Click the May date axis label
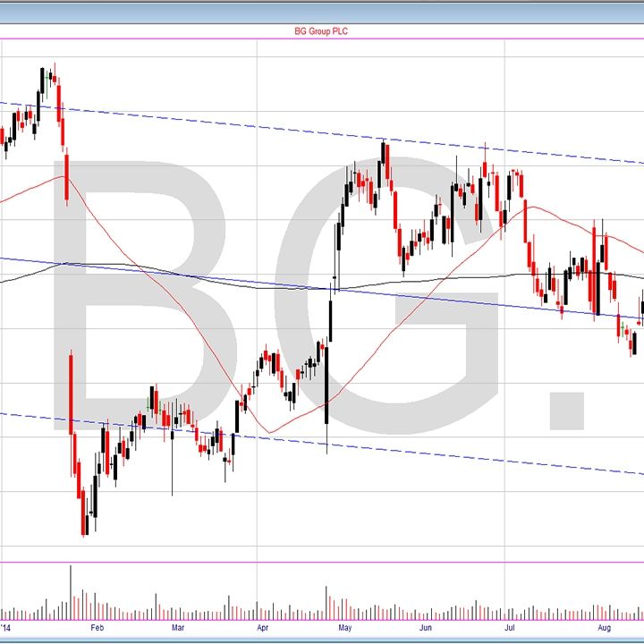 pyautogui.click(x=344, y=628)
